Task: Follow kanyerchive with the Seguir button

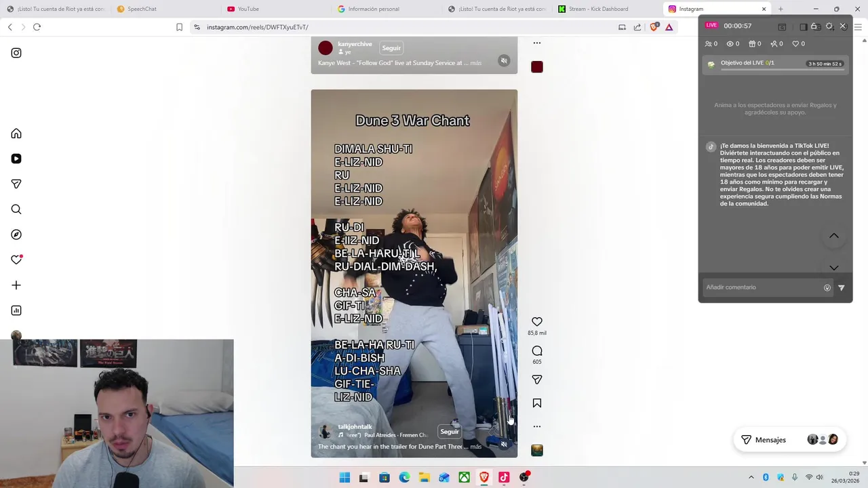Action: point(391,48)
